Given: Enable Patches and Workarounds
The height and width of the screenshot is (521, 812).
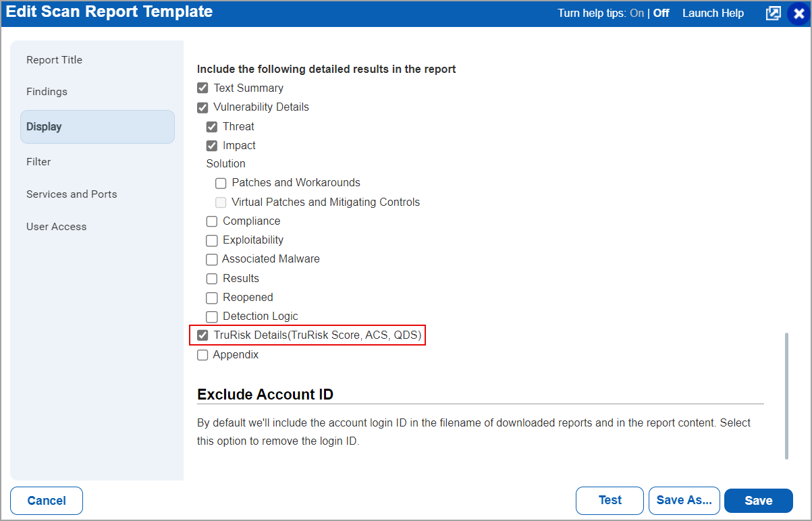Looking at the screenshot, I should [221, 183].
